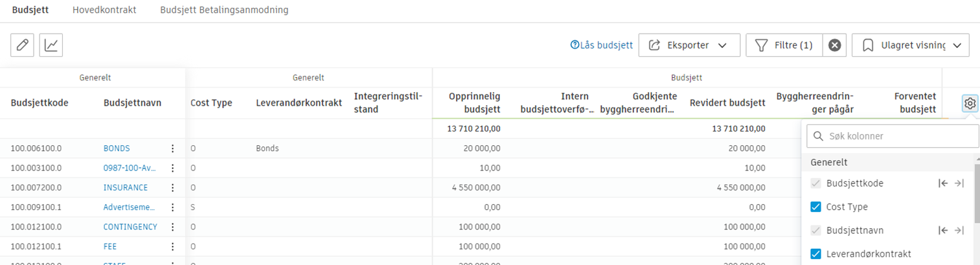Viewport: 980px width, 265px height.
Task: Expand the Eksporter dropdown
Action: 689,45
